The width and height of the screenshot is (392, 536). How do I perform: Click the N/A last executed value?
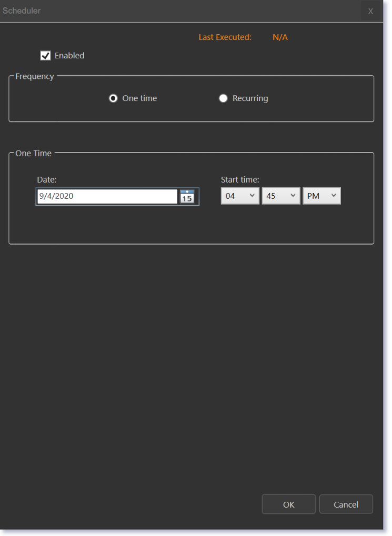pyautogui.click(x=280, y=37)
